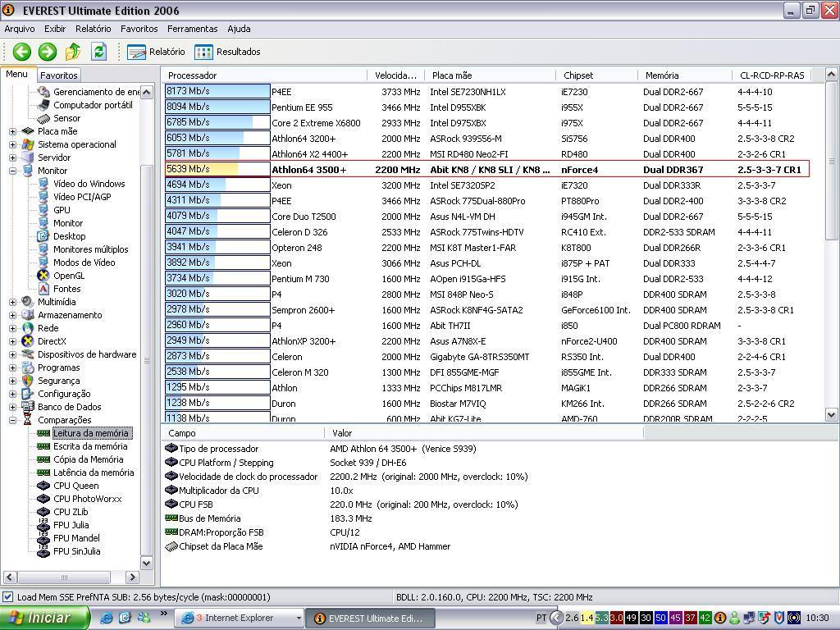This screenshot has width=840, height=630.
Task: Expand the DirectX tree node
Action: (x=12, y=341)
